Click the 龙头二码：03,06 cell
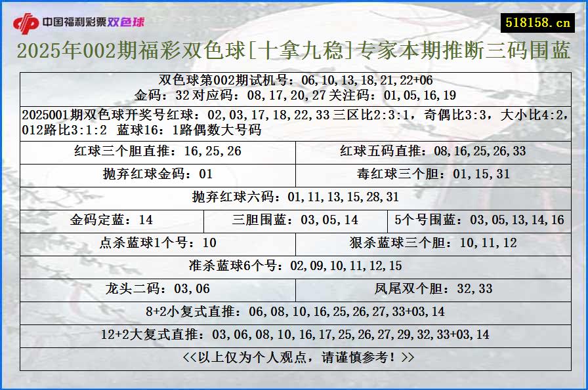Viewport: 588px width, 390px height. [x=157, y=289]
